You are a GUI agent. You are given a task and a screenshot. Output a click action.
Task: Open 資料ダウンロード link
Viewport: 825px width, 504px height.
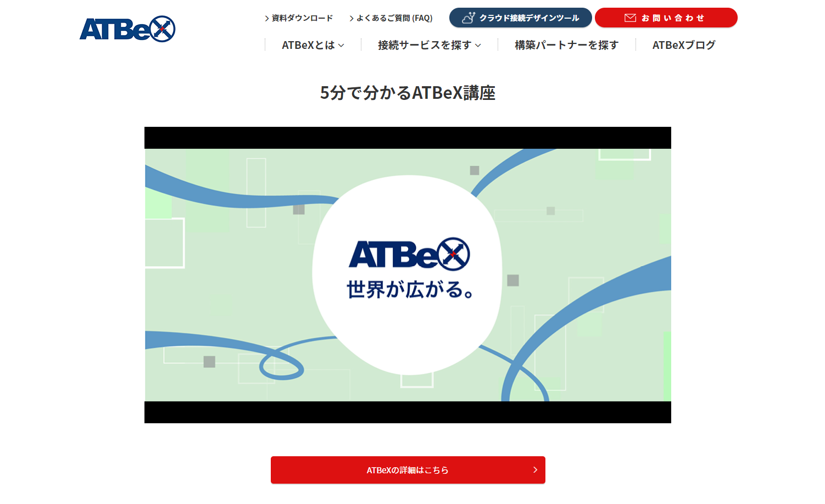(302, 18)
